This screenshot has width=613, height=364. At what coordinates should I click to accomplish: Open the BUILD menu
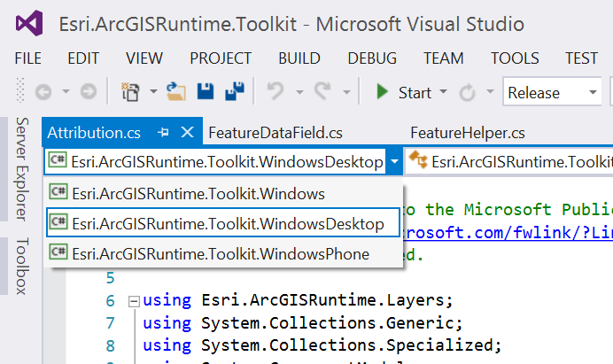pos(299,58)
